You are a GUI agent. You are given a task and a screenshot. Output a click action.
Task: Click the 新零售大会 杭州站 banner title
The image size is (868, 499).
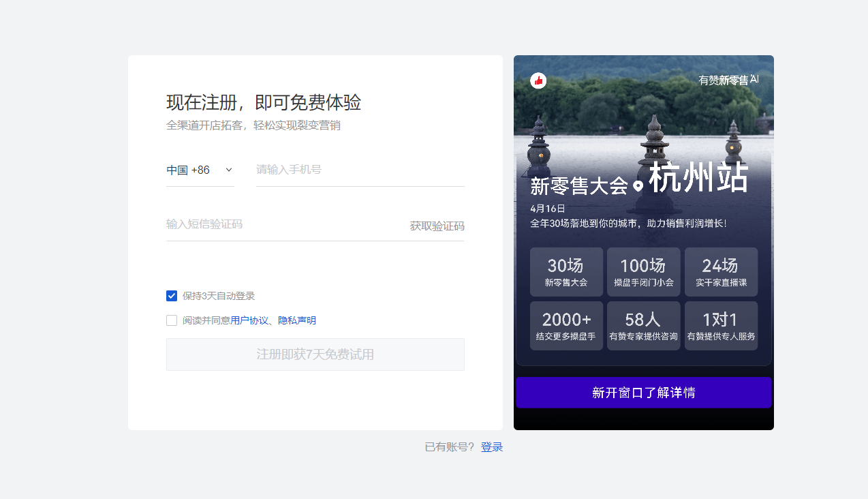pos(639,179)
